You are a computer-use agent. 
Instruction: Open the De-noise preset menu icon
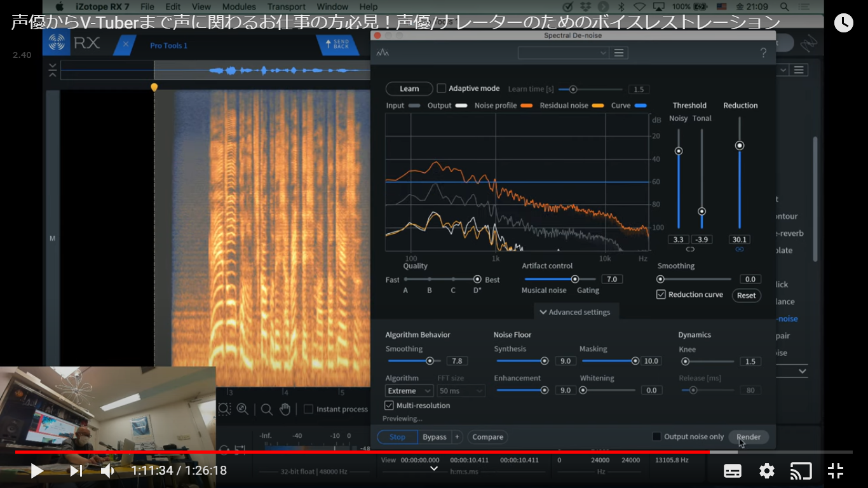(620, 53)
